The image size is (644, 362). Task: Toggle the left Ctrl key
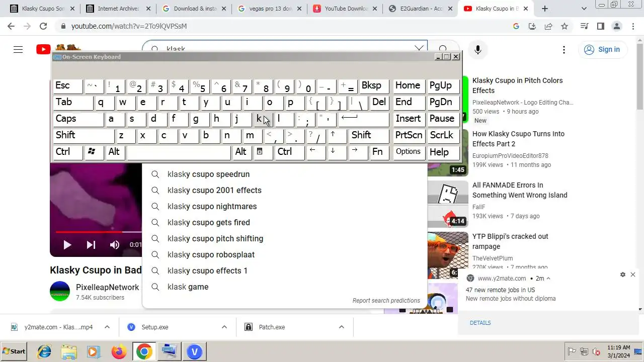pos(68,152)
